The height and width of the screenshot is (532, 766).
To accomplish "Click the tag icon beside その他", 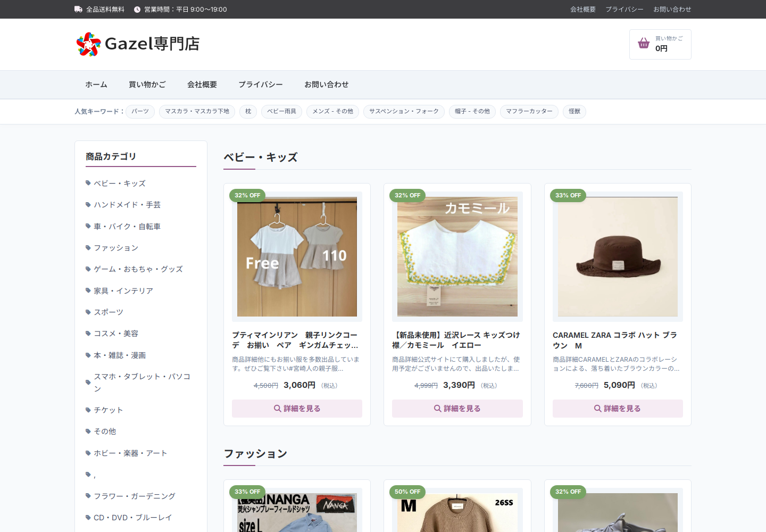I will [88, 431].
